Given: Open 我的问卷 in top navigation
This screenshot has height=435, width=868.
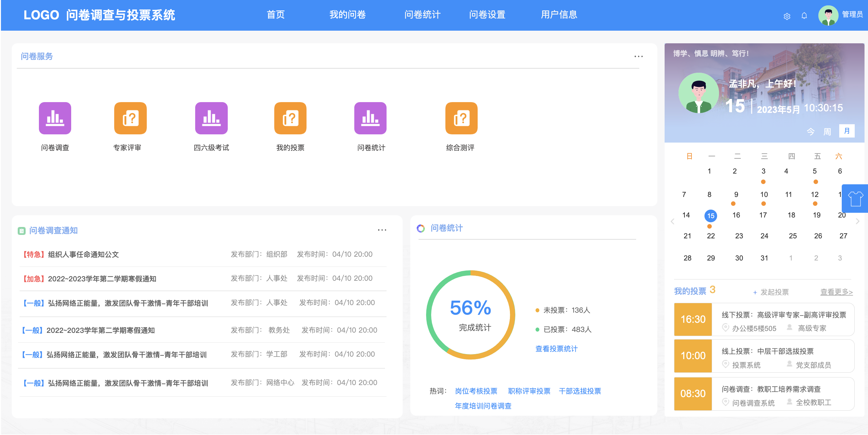Looking at the screenshot, I should click(347, 15).
